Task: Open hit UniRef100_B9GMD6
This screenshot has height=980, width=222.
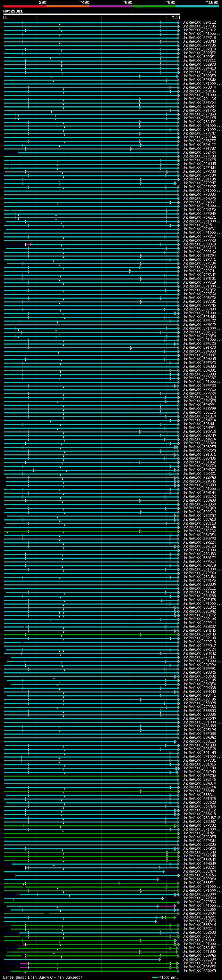Action: coord(199,459)
